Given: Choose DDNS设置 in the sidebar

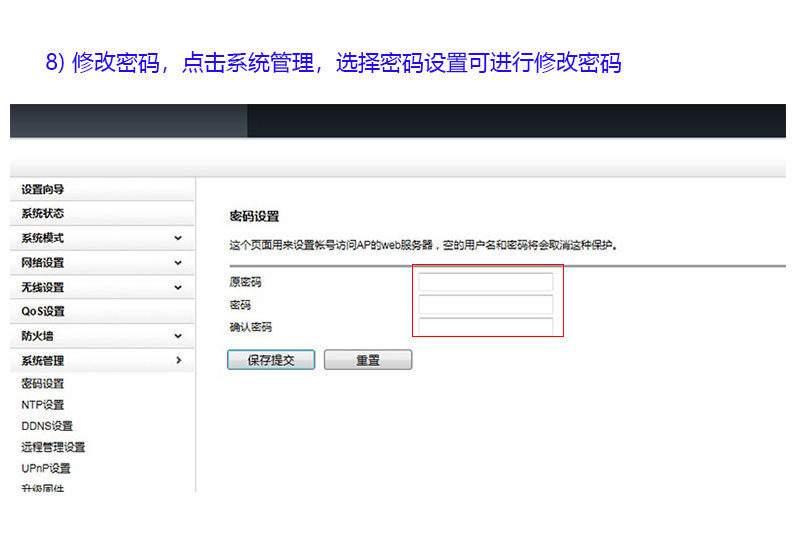Looking at the screenshot, I should pyautogui.click(x=47, y=426).
